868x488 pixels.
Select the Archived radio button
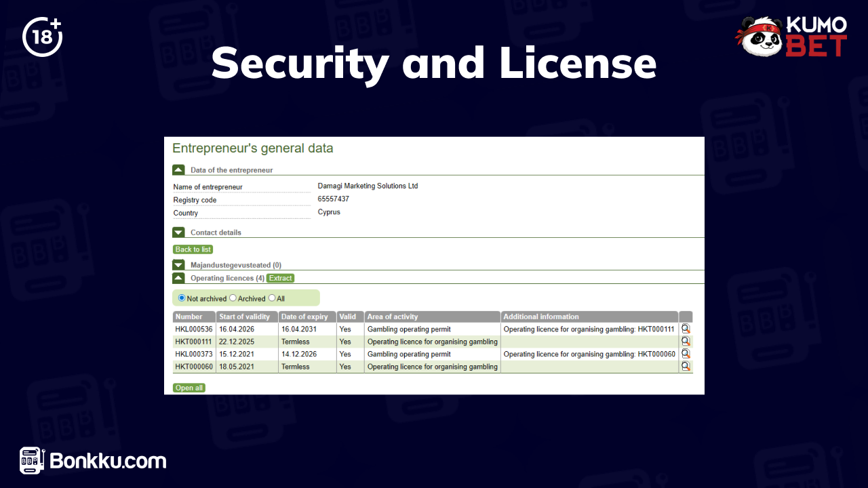(233, 298)
